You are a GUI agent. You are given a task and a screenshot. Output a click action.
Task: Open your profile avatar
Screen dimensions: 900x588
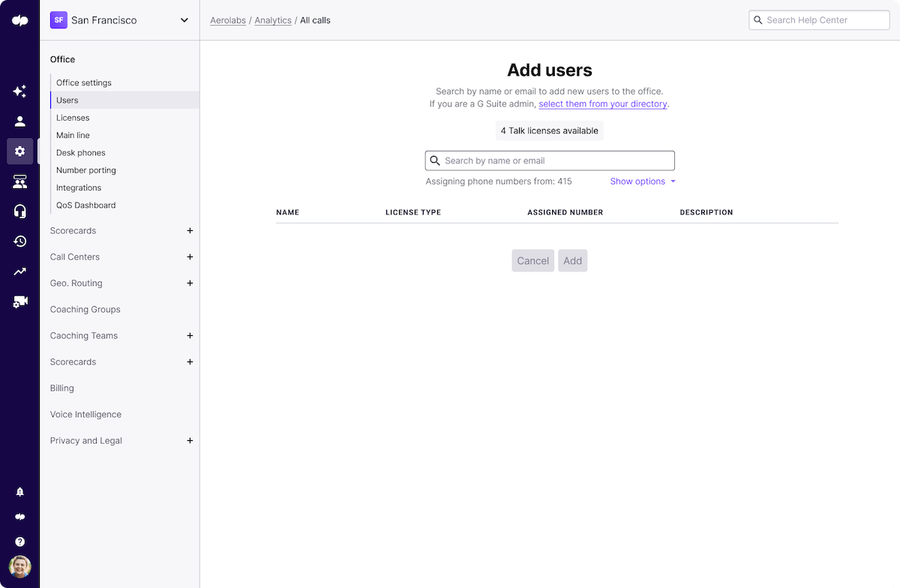coord(19,567)
